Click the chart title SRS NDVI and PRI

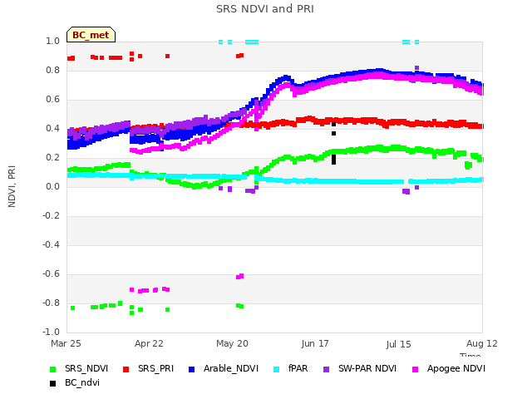[x=265, y=9]
